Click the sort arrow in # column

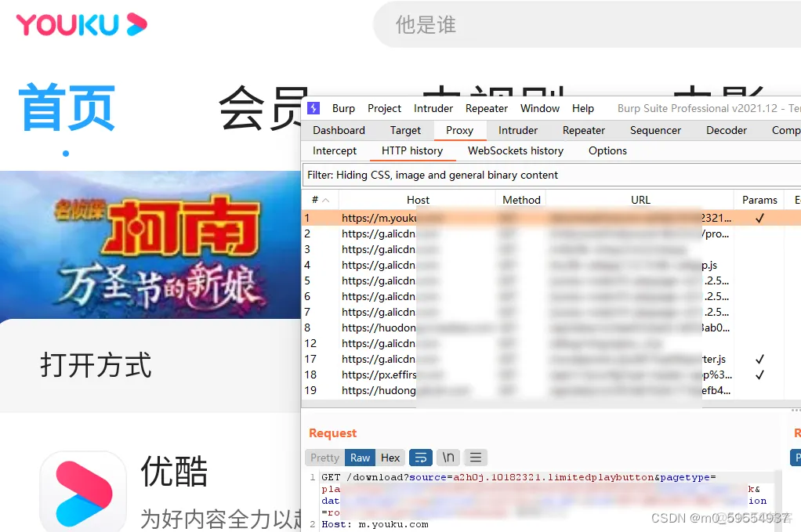coord(325,200)
